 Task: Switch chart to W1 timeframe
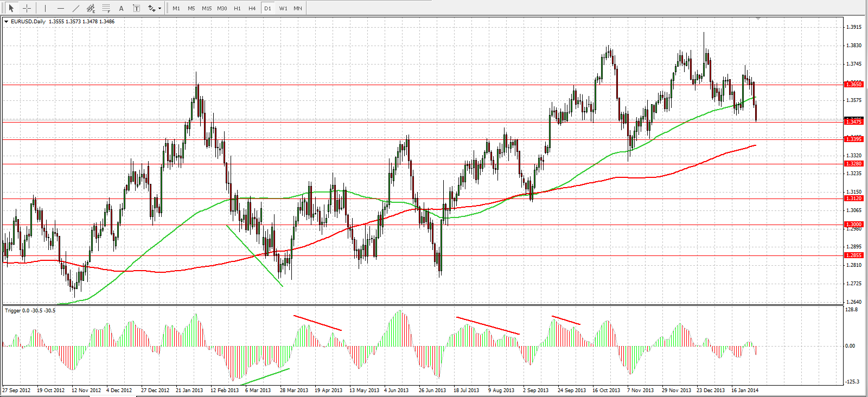283,8
